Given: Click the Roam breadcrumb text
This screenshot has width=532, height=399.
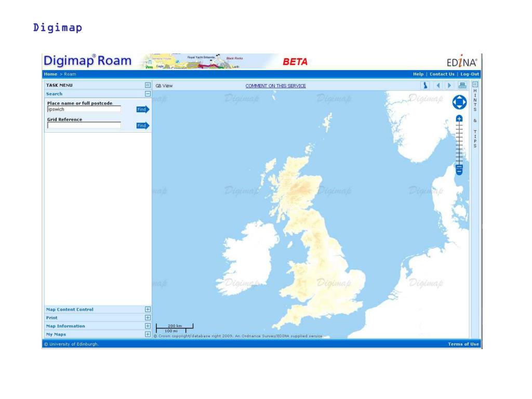Looking at the screenshot, I should pyautogui.click(x=70, y=74).
